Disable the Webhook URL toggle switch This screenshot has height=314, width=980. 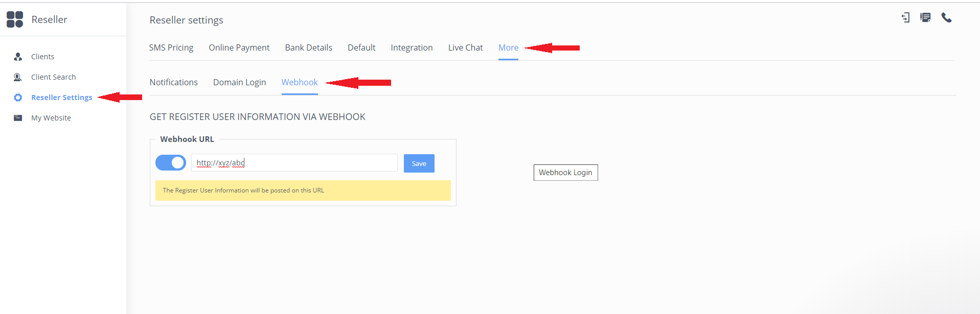[171, 163]
